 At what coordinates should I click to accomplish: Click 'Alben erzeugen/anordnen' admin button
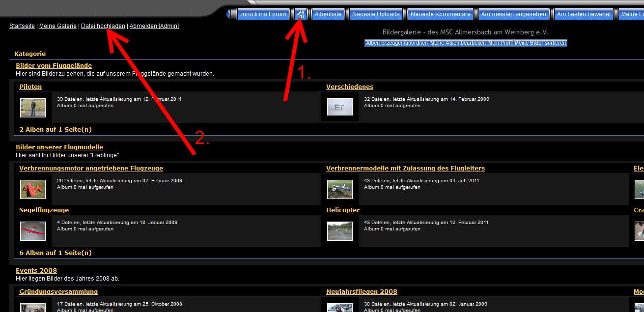point(397,43)
